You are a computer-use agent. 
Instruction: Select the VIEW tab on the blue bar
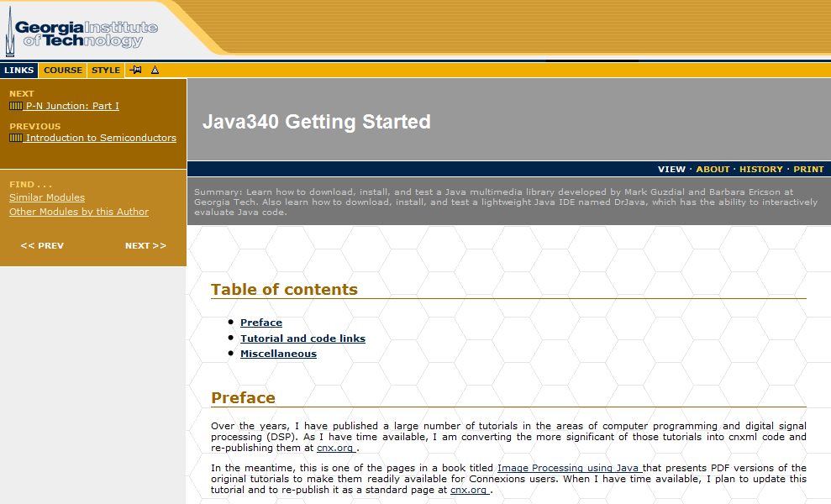671,169
